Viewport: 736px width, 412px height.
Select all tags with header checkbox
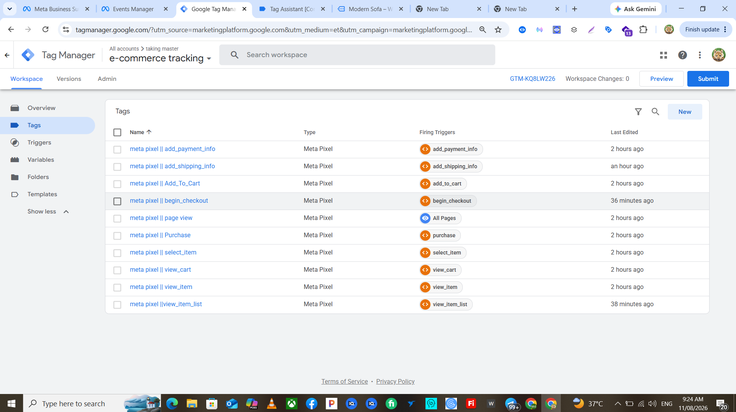(x=117, y=132)
